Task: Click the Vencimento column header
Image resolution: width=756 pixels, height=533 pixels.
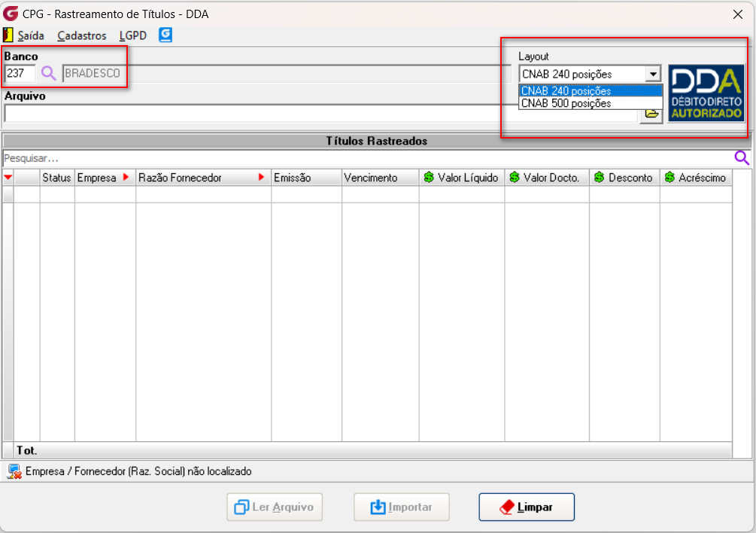Action: point(381,178)
